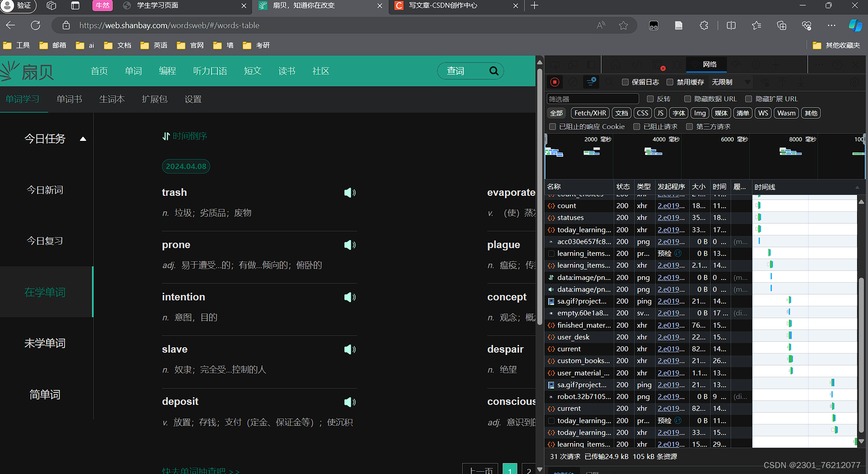The width and height of the screenshot is (868, 474).
Task: Check 隐藏扩展 URL checkbox
Action: (x=748, y=99)
